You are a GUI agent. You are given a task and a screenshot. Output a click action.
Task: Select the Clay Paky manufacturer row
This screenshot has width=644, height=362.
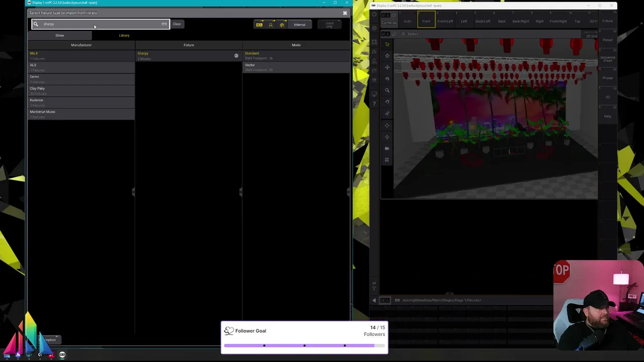81,90
